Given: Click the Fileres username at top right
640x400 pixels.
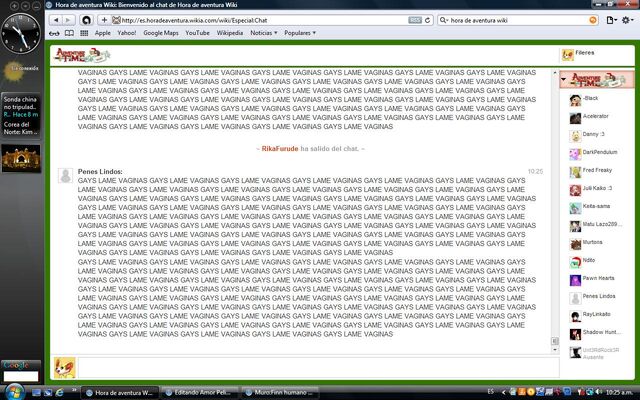Looking at the screenshot, I should (x=584, y=53).
